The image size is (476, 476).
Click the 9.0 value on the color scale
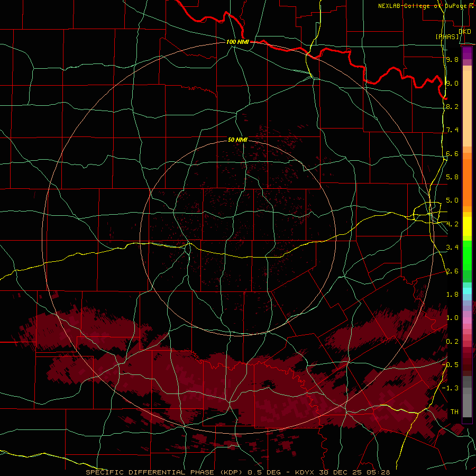point(452,83)
